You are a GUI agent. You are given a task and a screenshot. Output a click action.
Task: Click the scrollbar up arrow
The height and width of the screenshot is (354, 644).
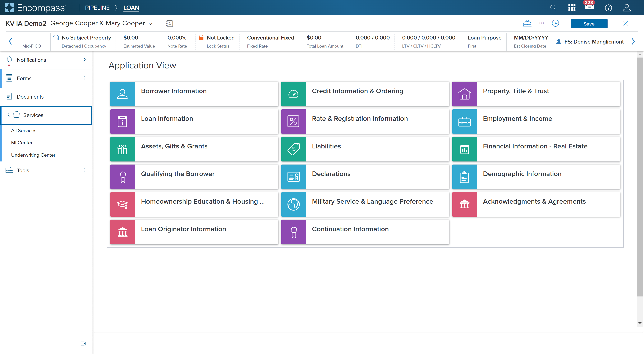pyautogui.click(x=640, y=54)
